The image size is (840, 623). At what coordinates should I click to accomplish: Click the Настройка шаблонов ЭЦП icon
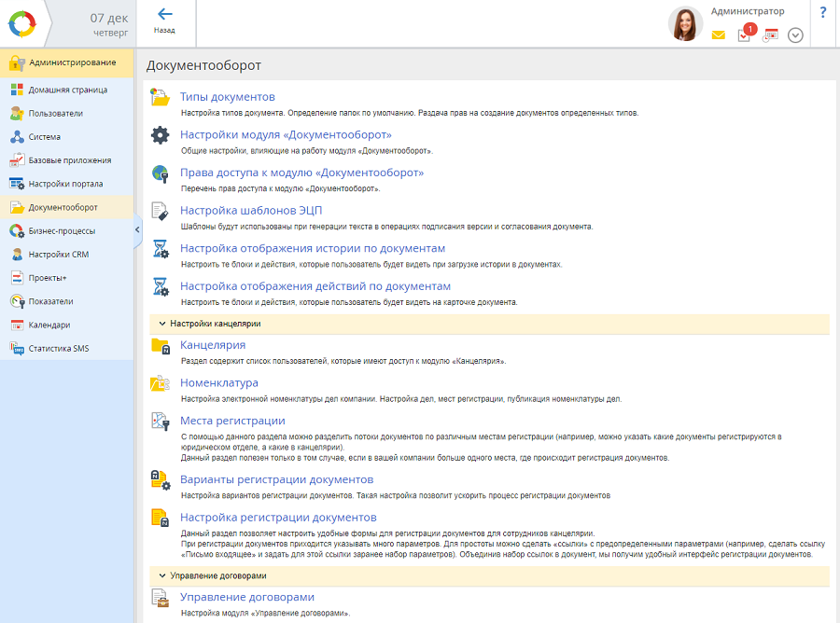[x=161, y=212]
